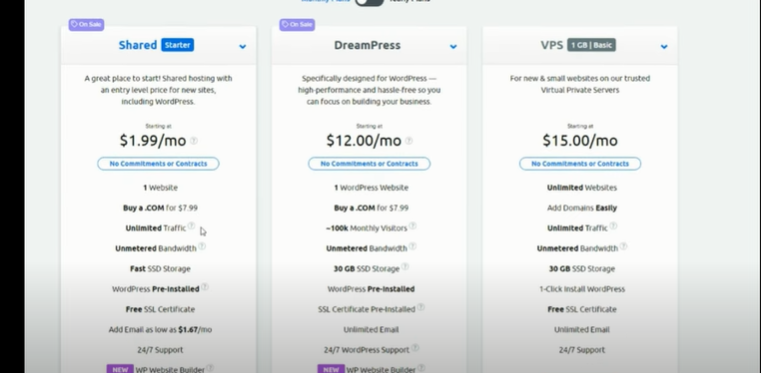
Task: Open the DreamPress plan dropdown arrow
Action: point(453,47)
